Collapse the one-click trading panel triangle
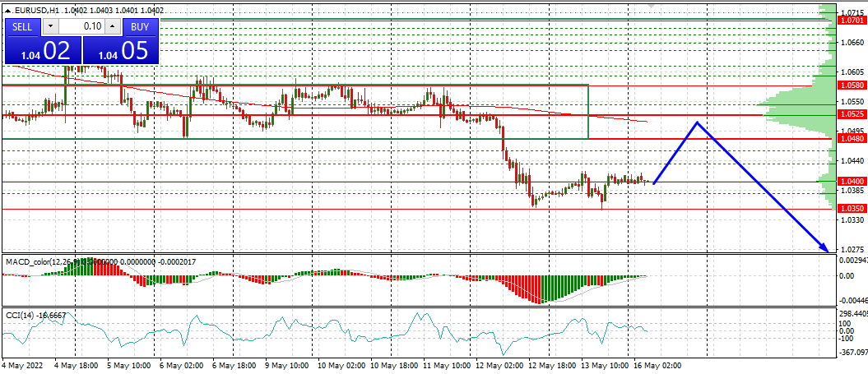 tap(8, 10)
